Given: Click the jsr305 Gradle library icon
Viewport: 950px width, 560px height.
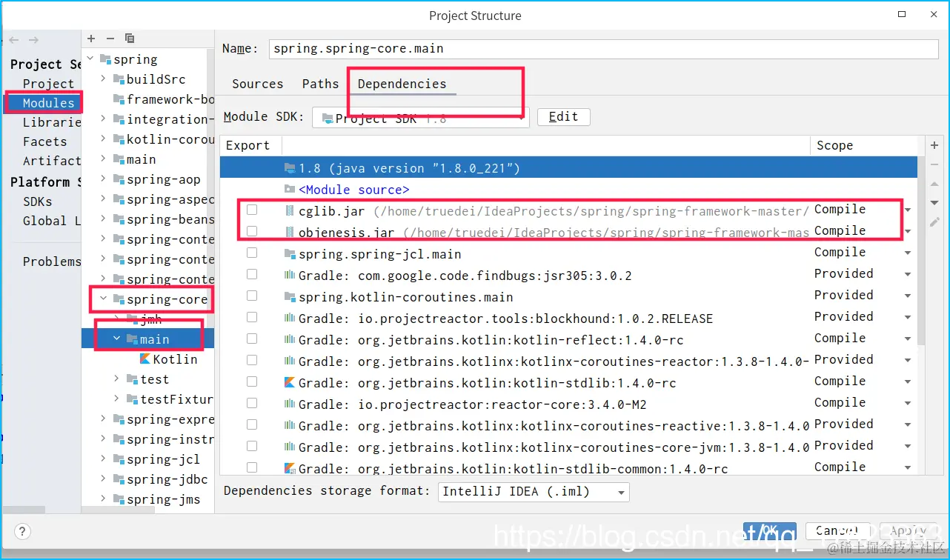Looking at the screenshot, I should 290,276.
